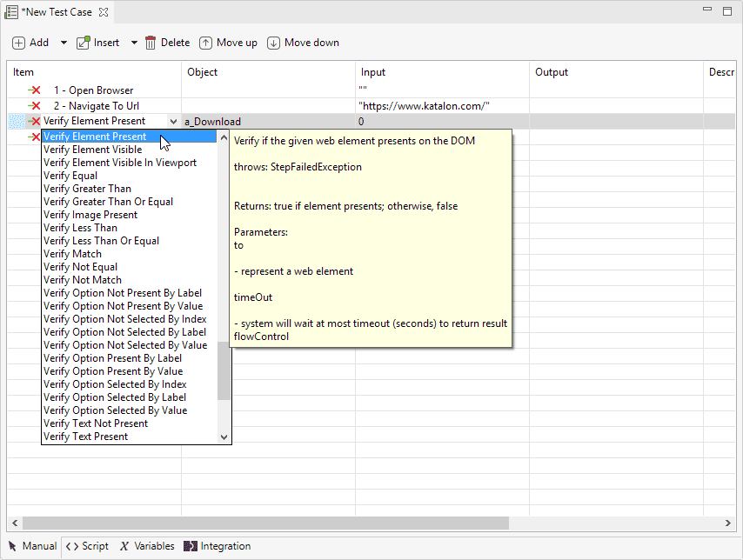Choose Verify Less Than Or Equal
The image size is (743, 560).
point(130,241)
